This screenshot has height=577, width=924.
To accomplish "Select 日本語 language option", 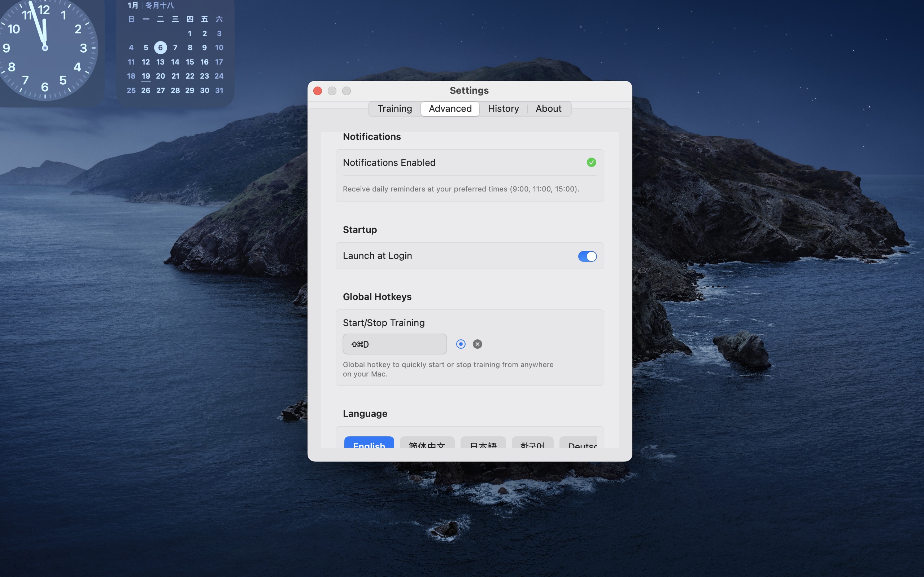I will [x=483, y=443].
